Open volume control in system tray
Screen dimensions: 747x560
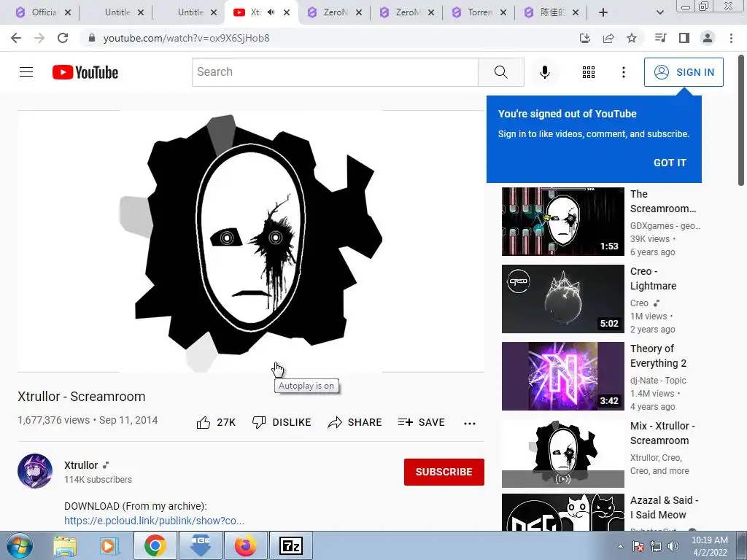[x=673, y=546]
